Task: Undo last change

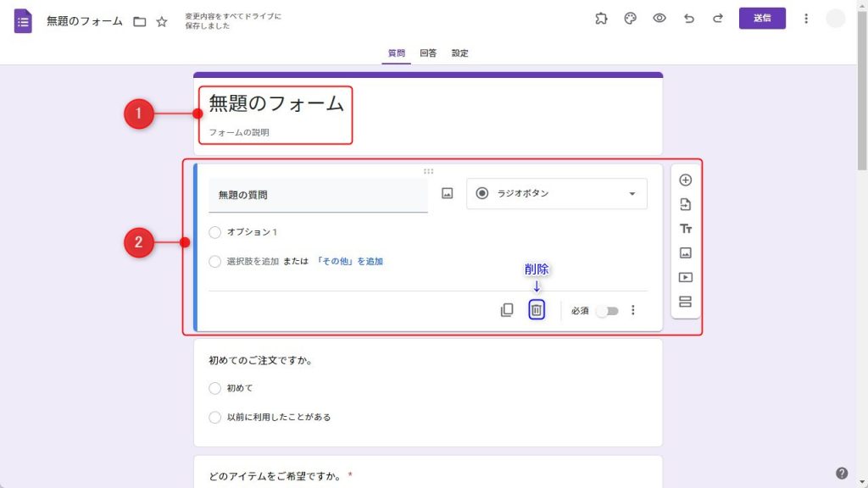Action: [x=688, y=19]
